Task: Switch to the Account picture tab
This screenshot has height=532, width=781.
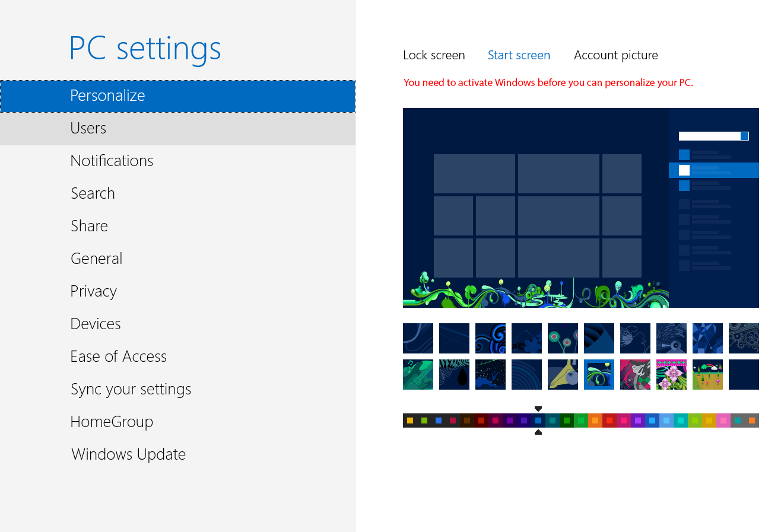Action: [x=616, y=55]
